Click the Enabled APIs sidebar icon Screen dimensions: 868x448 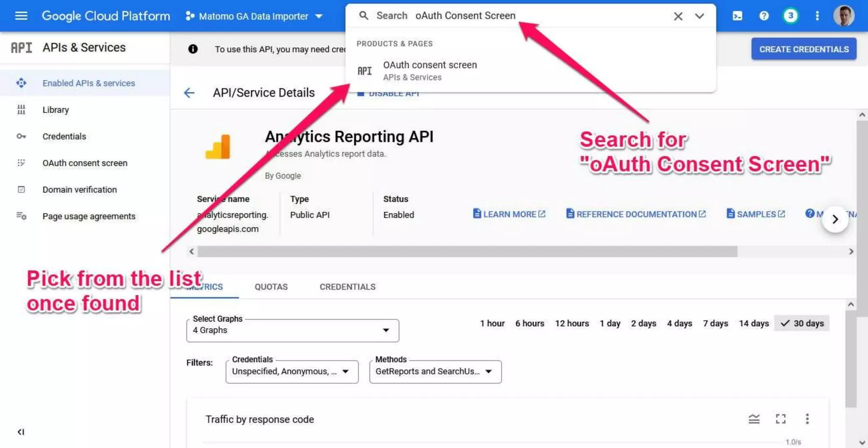[x=21, y=83]
